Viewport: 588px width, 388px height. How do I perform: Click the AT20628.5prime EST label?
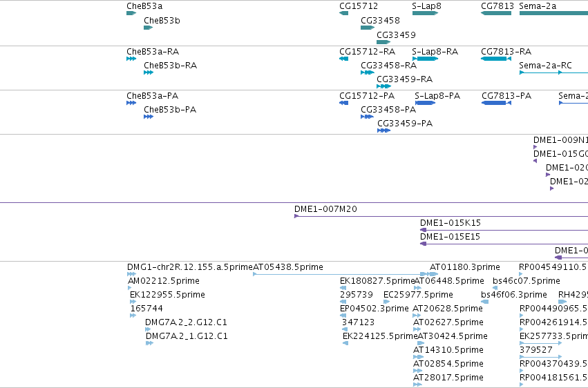(x=447, y=309)
